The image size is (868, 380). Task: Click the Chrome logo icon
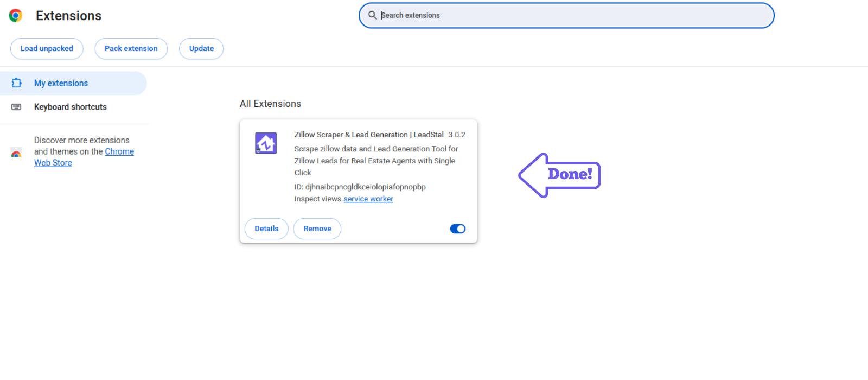click(16, 16)
